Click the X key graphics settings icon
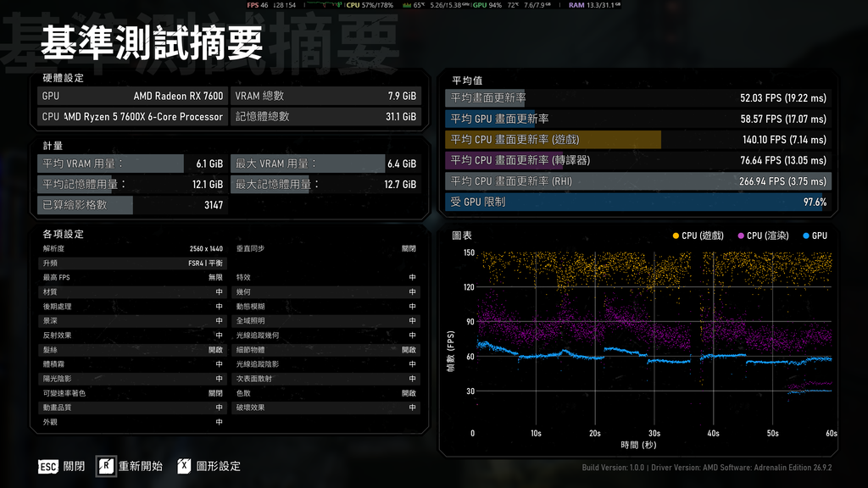Image resolution: width=868 pixels, height=488 pixels. [x=184, y=466]
